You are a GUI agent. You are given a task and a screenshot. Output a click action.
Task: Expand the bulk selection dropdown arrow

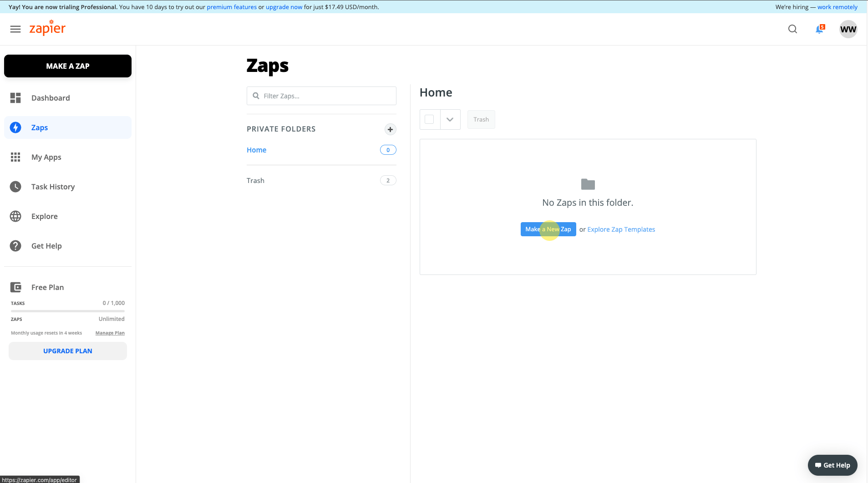tap(450, 119)
